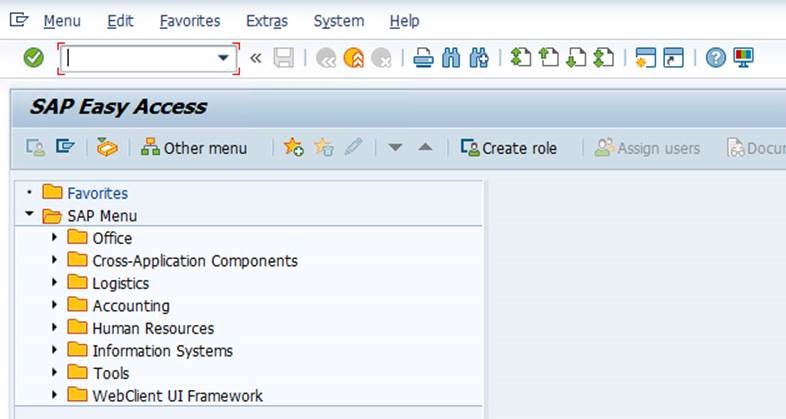Screen dimensions: 786x419
Task: Click the grey Cancel icon
Action: (381, 58)
